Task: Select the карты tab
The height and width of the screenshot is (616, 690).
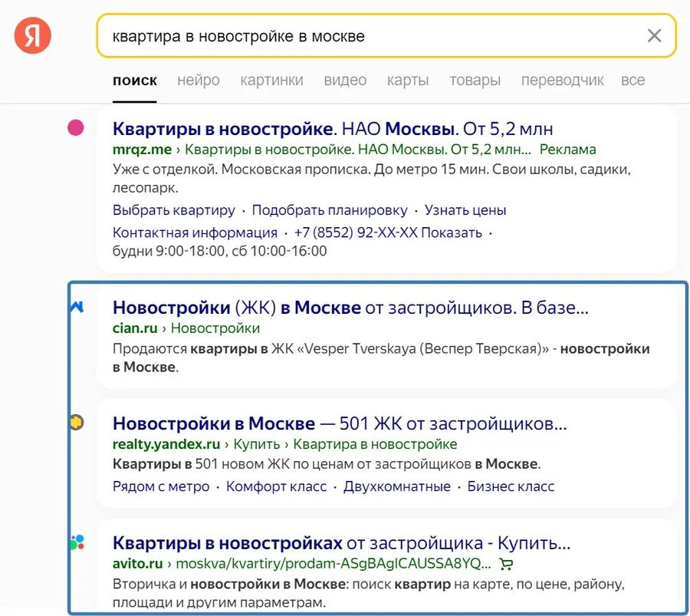Action: tap(408, 80)
